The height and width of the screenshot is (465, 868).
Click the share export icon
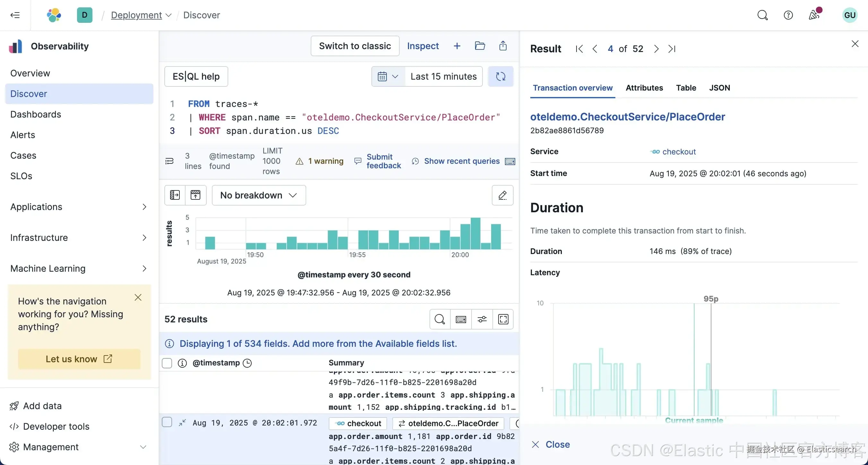tap(503, 46)
